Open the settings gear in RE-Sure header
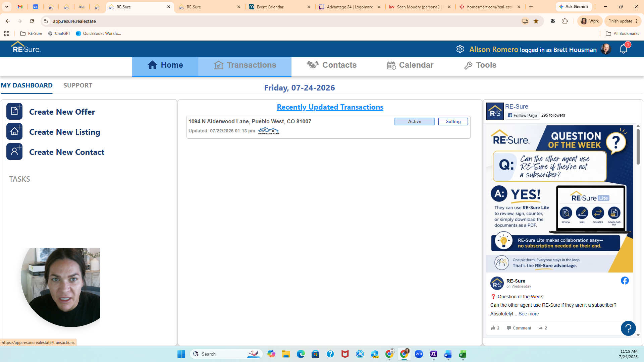 pos(460,49)
